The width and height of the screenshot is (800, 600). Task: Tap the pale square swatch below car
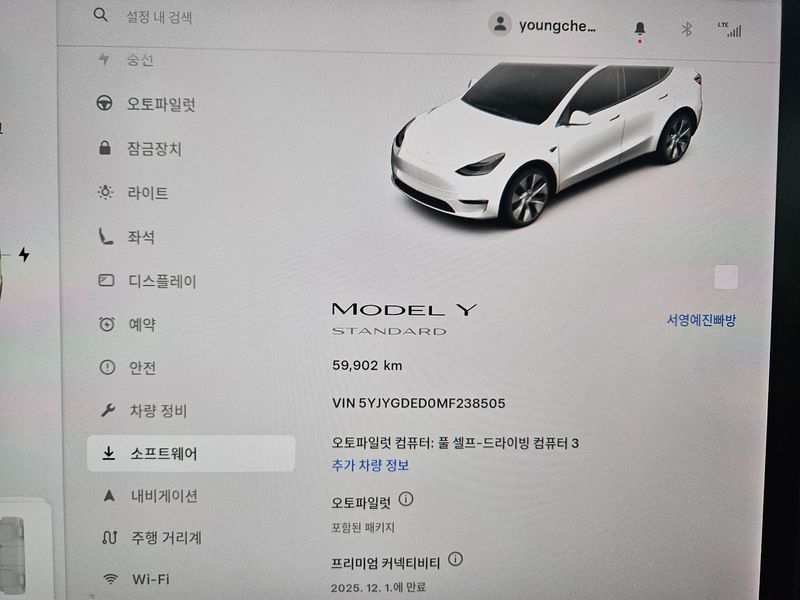[x=727, y=277]
